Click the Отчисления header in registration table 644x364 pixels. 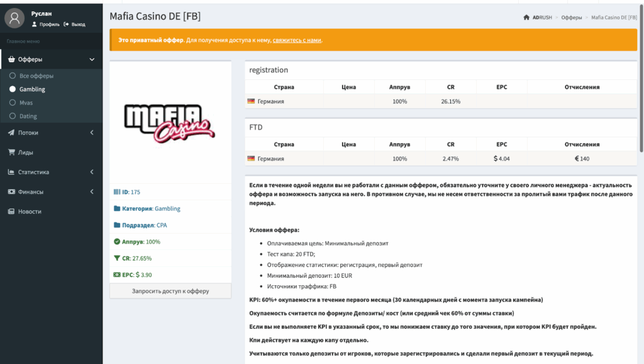click(582, 87)
